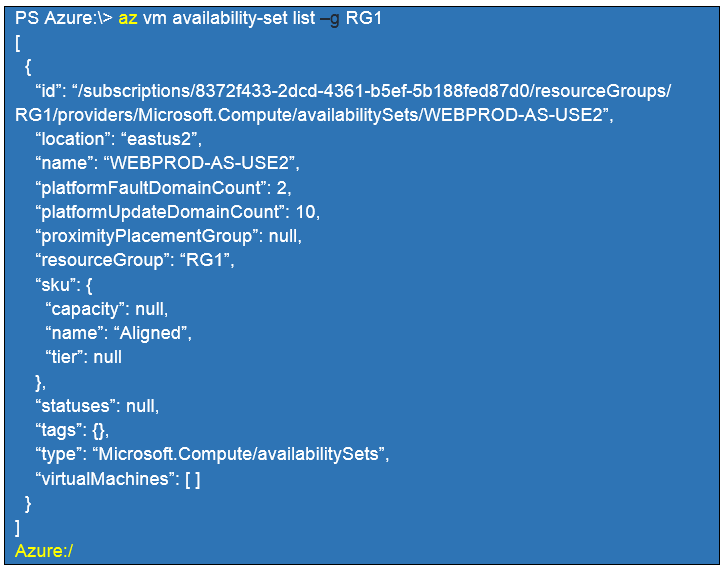
Task: Click the yellow "Azure:/" prompt at bottom
Action: [44, 551]
